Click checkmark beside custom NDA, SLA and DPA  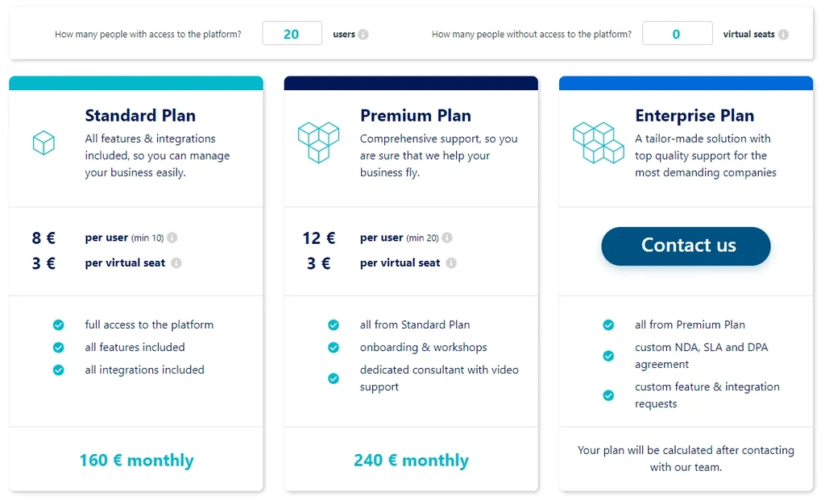click(608, 356)
